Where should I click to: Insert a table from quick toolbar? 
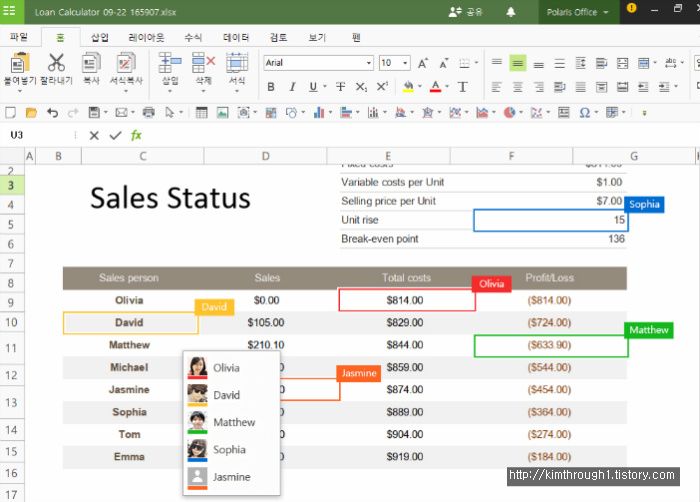201,113
